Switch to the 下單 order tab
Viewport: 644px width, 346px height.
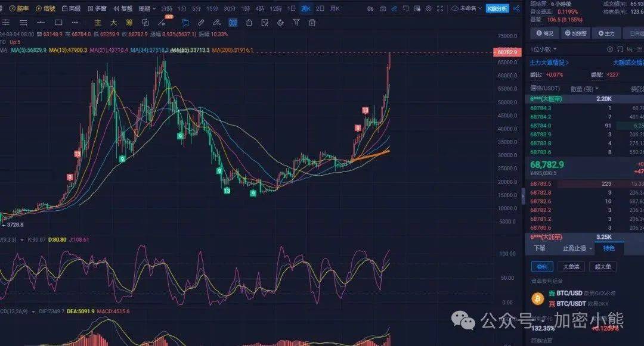click(539, 248)
